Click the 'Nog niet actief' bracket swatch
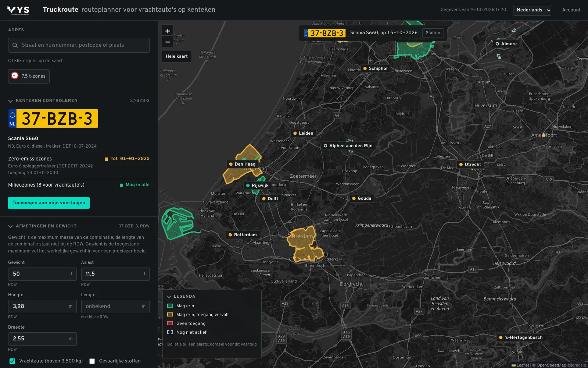The height and width of the screenshot is (368, 588). [x=170, y=332]
